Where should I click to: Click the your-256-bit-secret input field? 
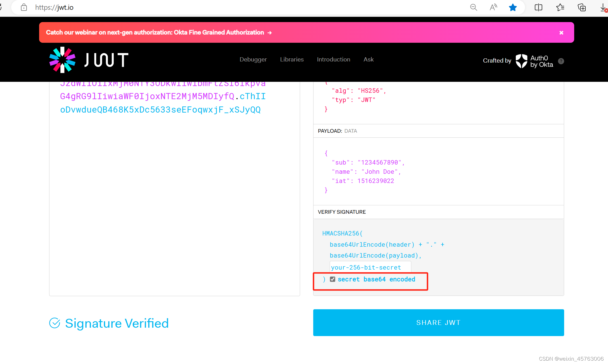tap(370, 267)
